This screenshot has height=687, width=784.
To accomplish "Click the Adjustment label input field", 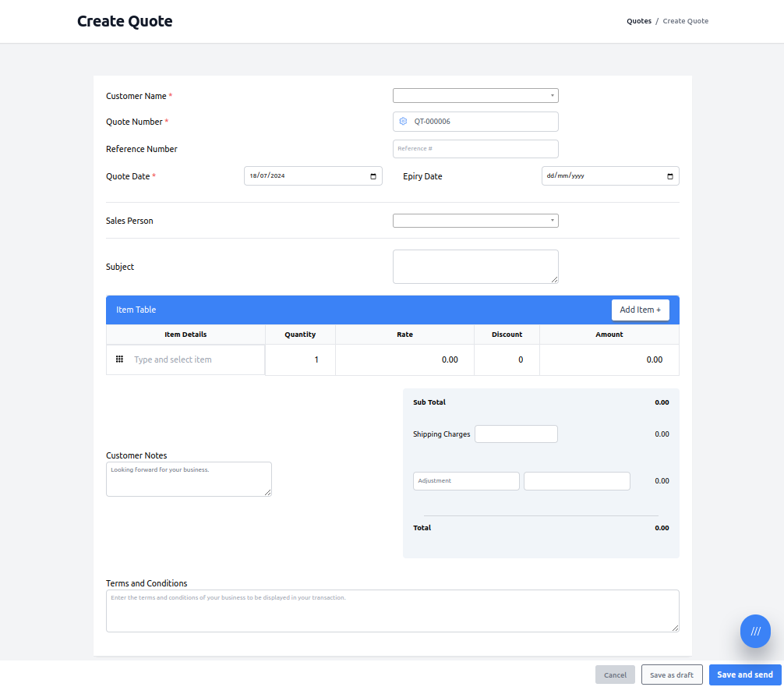I will 466,481.
